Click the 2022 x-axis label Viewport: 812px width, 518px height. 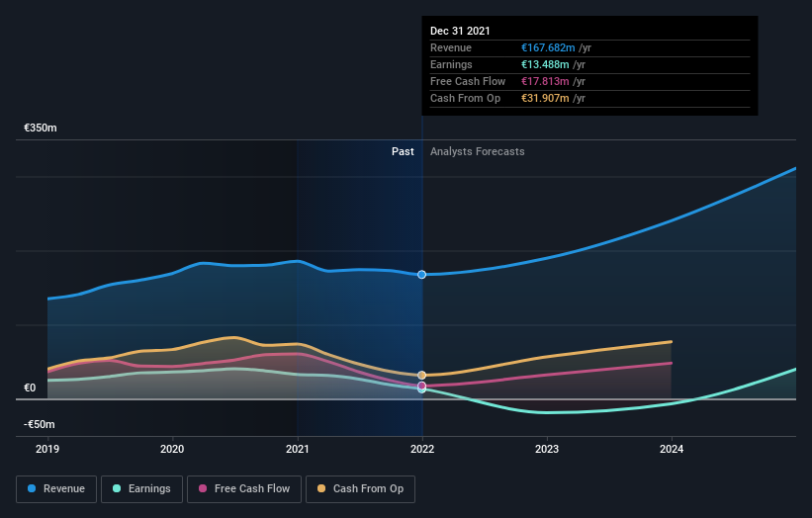422,449
